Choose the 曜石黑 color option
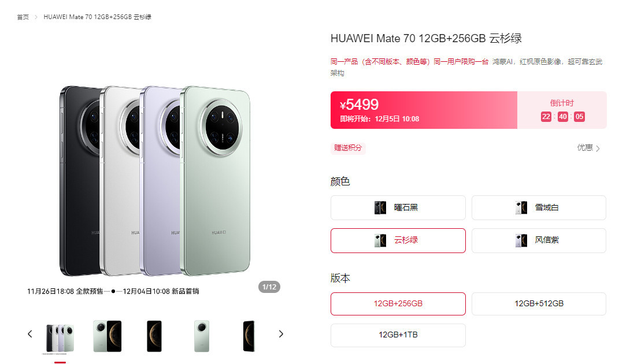This screenshot has width=630, height=364. (398, 208)
